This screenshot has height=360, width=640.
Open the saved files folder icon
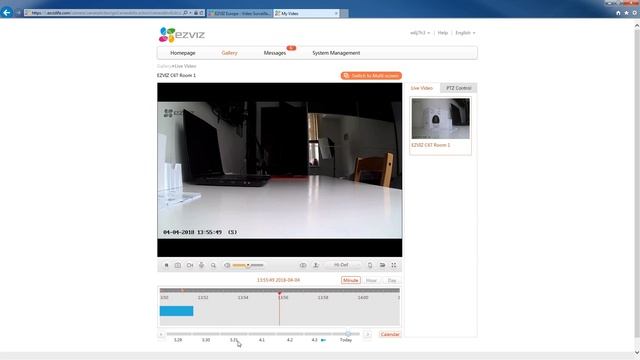point(382,265)
